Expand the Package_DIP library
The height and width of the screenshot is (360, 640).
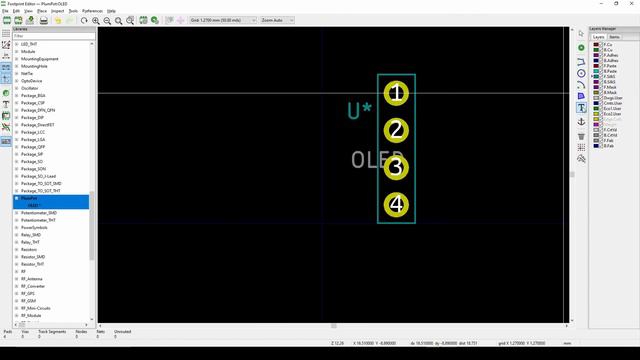(17, 118)
